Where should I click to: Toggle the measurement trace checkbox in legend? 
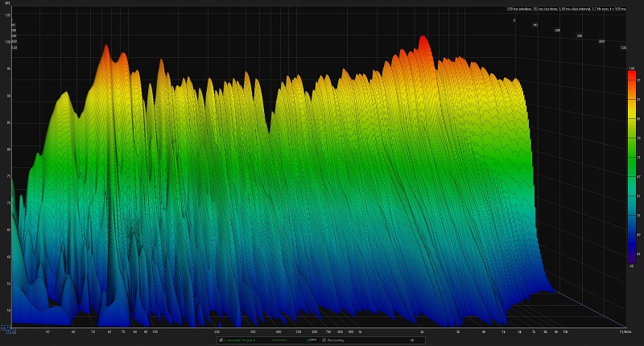point(221,340)
